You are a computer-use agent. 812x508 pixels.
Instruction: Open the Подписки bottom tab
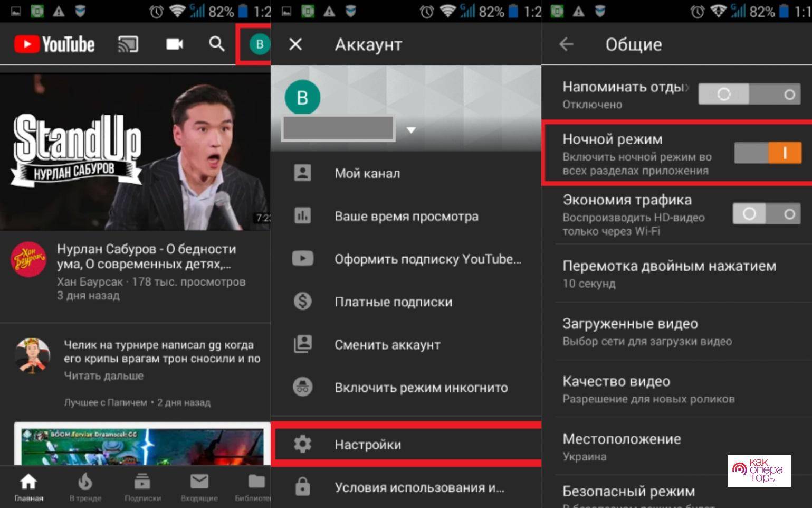(142, 487)
